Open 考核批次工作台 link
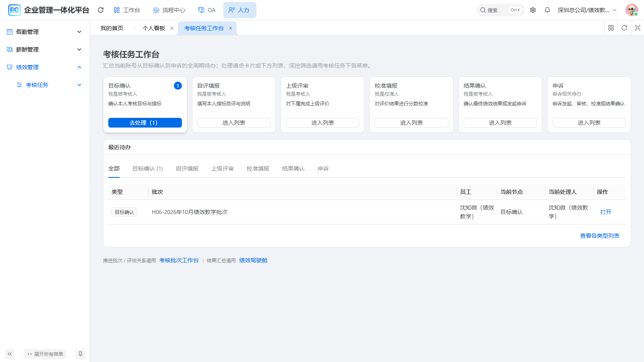The height and width of the screenshot is (362, 644). coord(179,260)
